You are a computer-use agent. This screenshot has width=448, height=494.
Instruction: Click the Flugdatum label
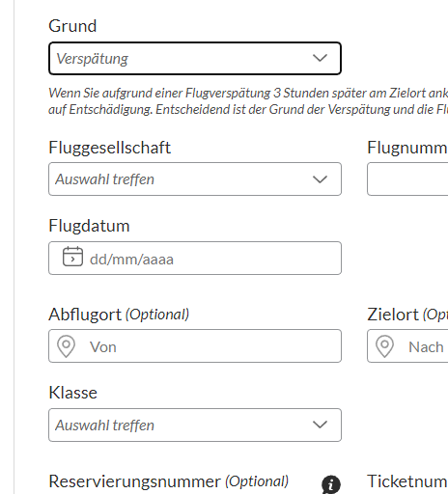(x=89, y=226)
